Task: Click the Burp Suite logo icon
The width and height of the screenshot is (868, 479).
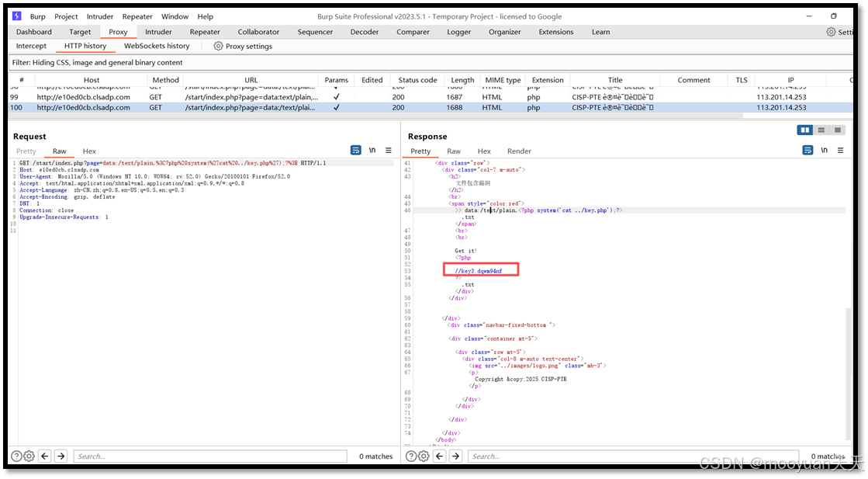Action: click(16, 16)
